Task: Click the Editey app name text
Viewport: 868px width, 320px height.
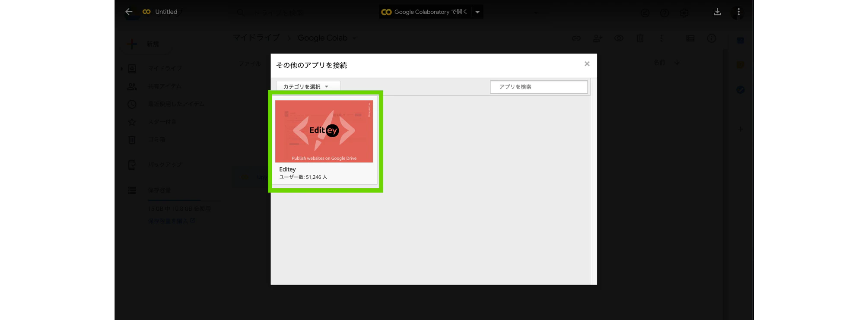Action: click(x=287, y=169)
